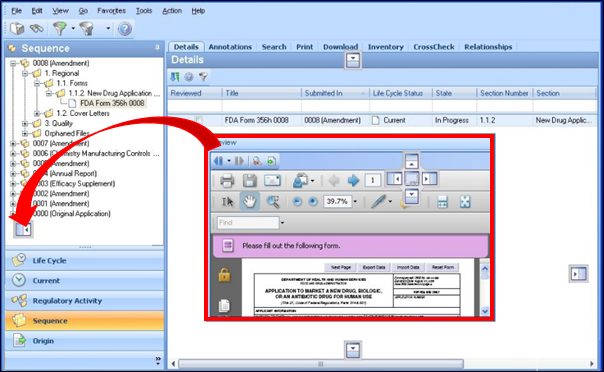Switch to the Annotations tab
This screenshot has width=604, height=372.
pos(230,47)
